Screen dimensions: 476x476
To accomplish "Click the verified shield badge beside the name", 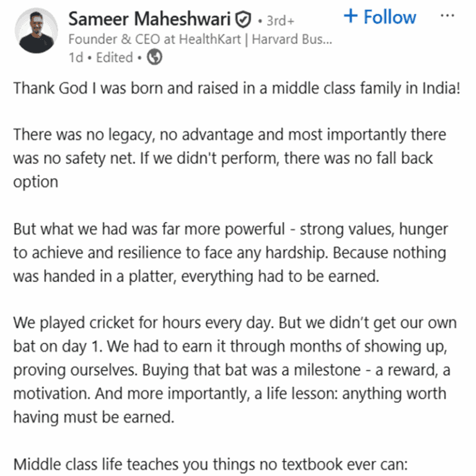I will click(244, 19).
